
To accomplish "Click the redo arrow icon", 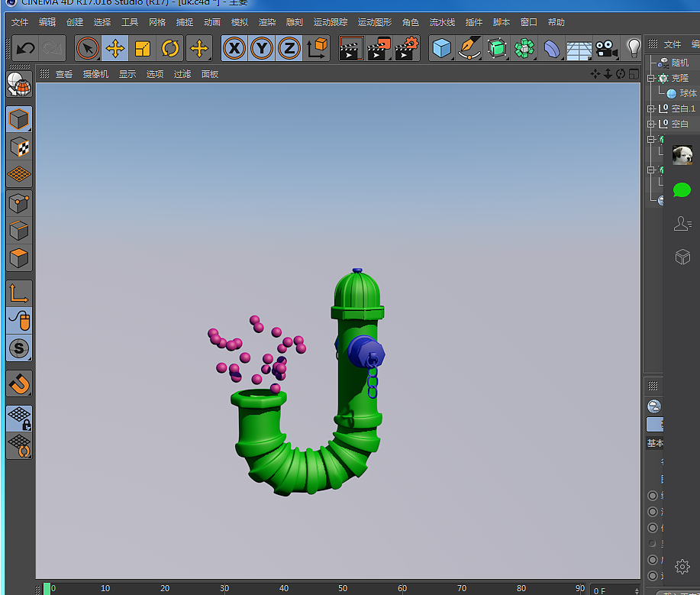I will (x=52, y=48).
